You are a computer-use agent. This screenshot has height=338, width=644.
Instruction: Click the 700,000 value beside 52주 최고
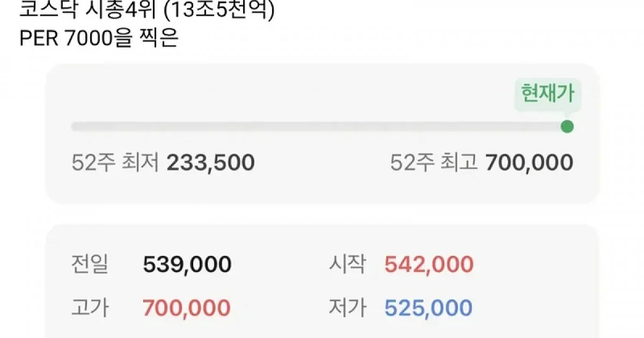(529, 163)
